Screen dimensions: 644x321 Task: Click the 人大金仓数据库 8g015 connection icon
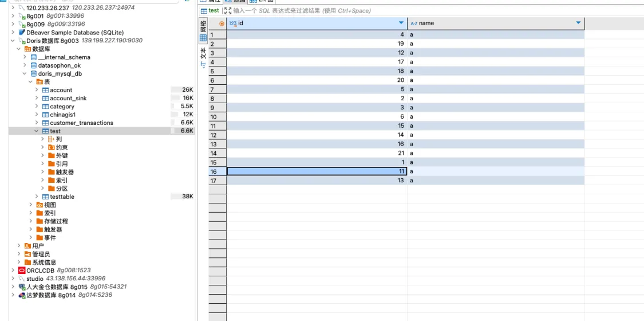(x=22, y=287)
